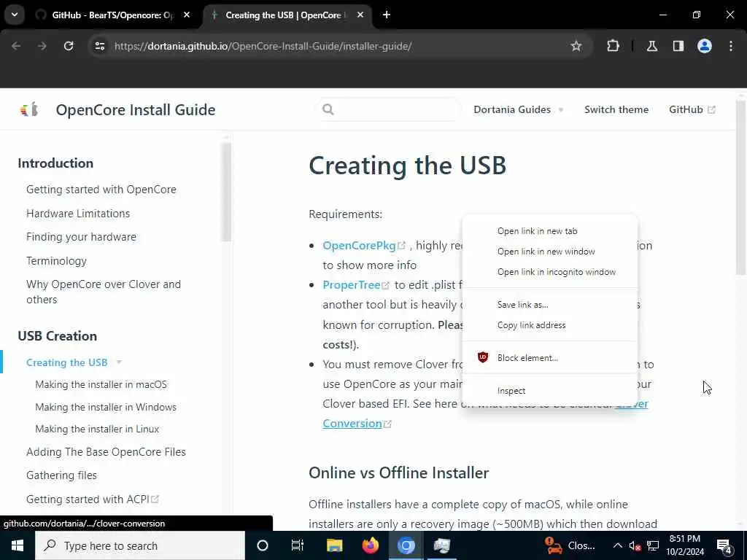Screen dimensions: 747x560
Task: Open Firefox from the taskbar
Action: click(370, 545)
